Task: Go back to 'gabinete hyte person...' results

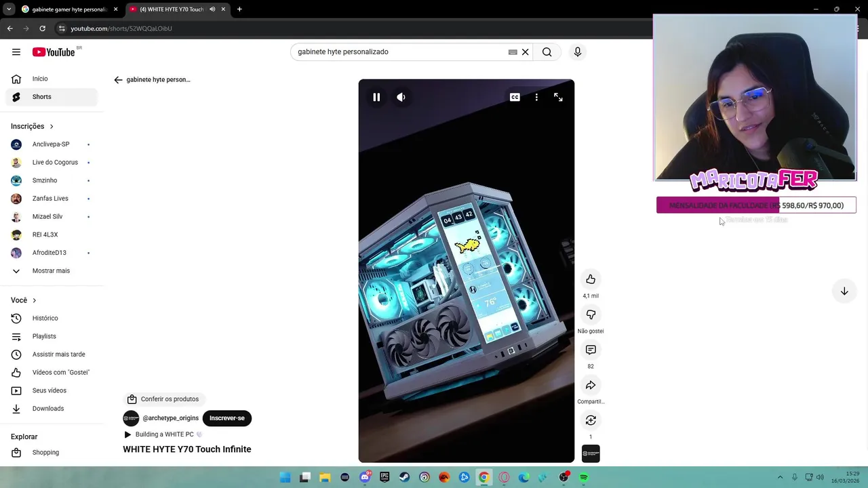Action: 118,80
